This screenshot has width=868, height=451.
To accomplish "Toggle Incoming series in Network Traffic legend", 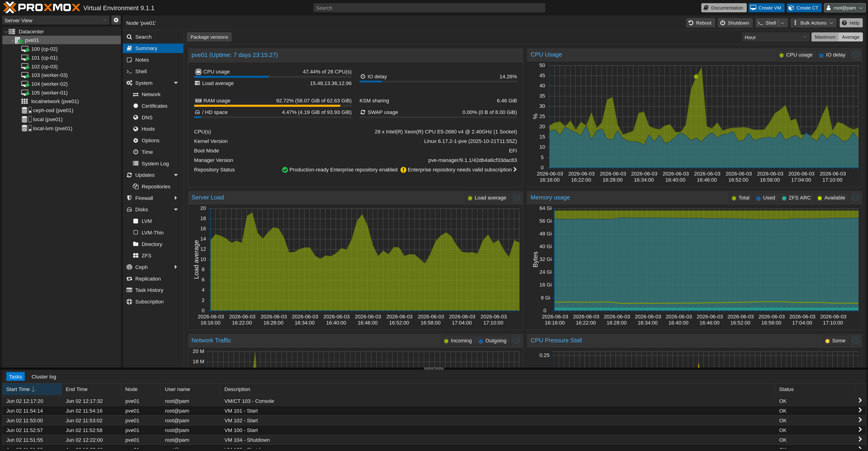I will pos(458,341).
